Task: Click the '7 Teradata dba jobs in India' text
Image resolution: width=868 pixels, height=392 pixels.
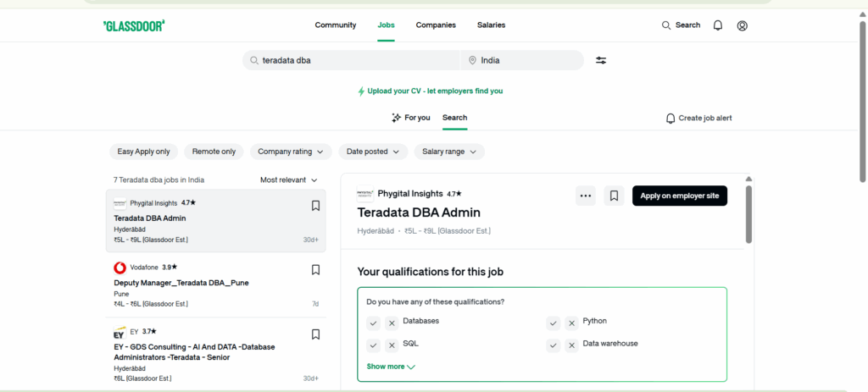Action: click(159, 180)
